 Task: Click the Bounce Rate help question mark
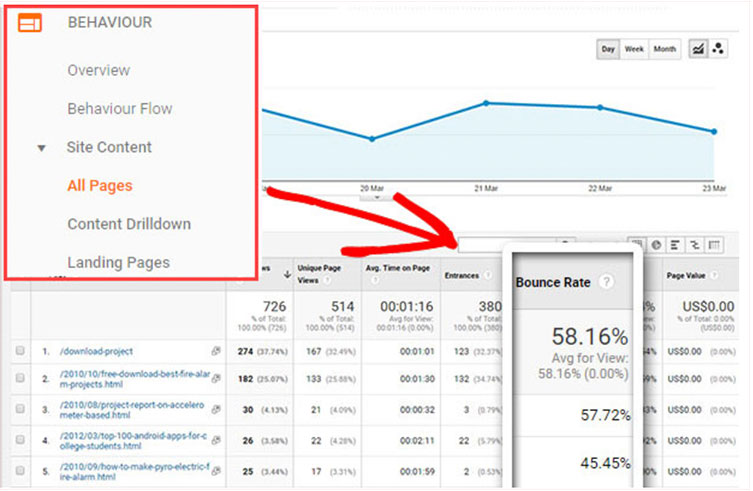pyautogui.click(x=607, y=282)
